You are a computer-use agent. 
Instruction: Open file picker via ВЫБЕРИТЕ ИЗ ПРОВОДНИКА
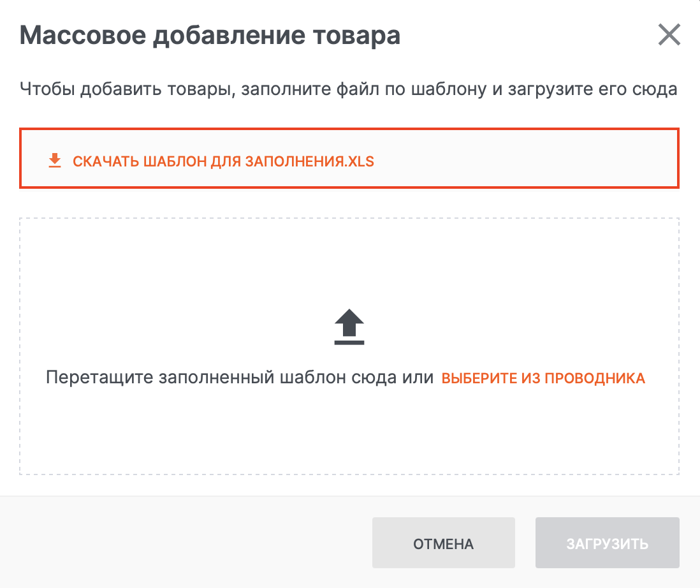coord(543,378)
